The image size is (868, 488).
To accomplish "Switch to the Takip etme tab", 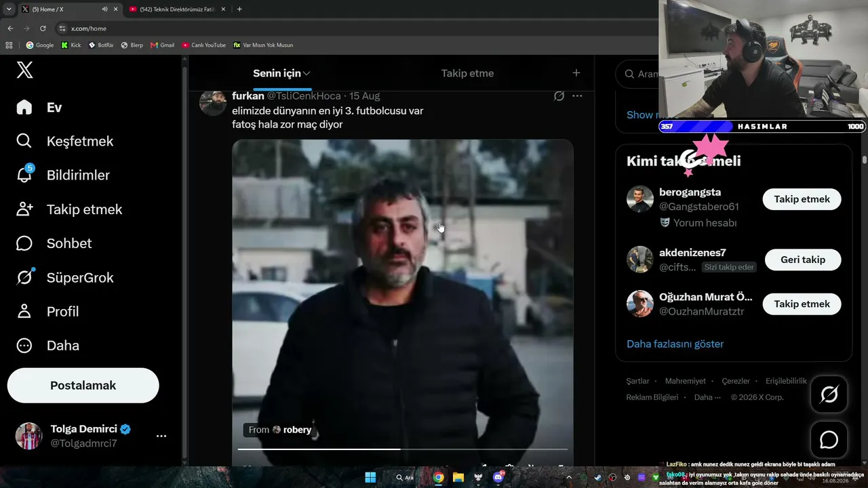I will click(x=467, y=73).
